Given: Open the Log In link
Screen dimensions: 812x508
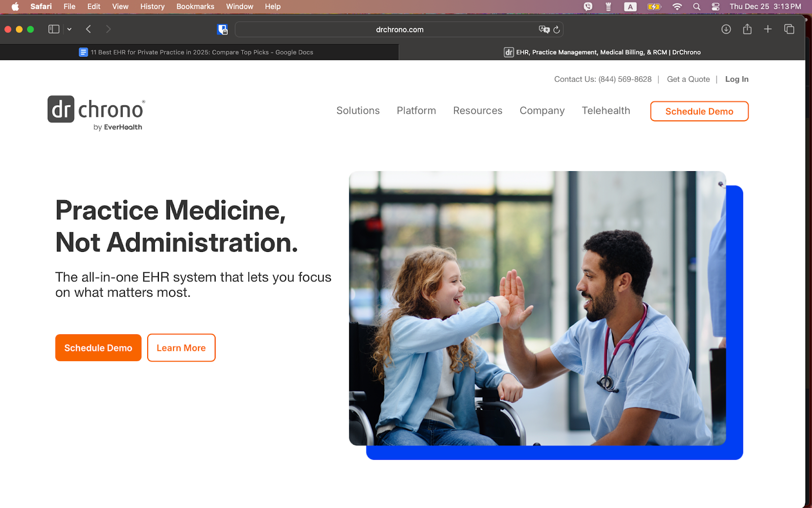Looking at the screenshot, I should click(x=736, y=79).
